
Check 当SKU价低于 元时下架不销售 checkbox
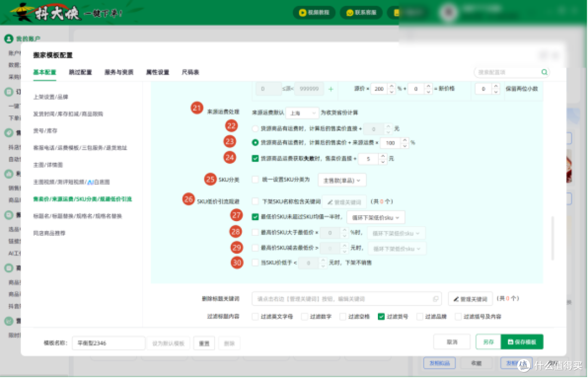pyautogui.click(x=255, y=263)
